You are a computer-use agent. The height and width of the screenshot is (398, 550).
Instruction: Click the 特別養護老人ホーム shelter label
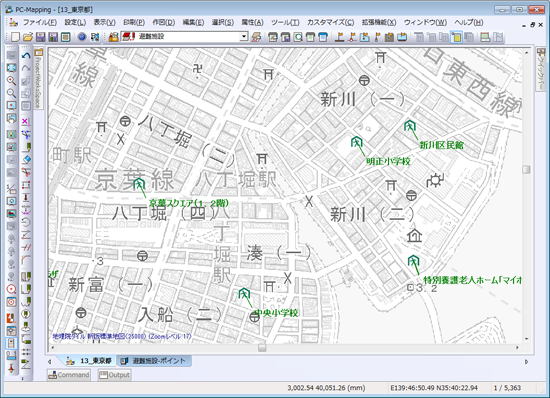472,280
